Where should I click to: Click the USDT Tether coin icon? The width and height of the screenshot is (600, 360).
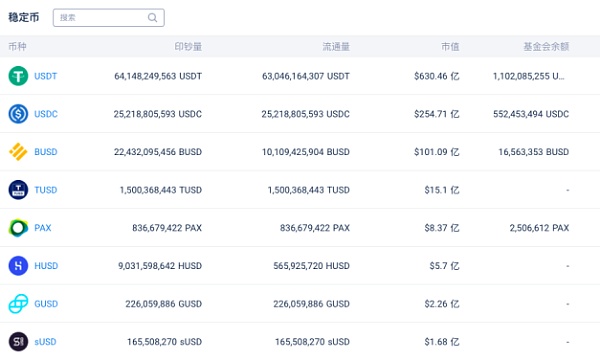pos(18,76)
